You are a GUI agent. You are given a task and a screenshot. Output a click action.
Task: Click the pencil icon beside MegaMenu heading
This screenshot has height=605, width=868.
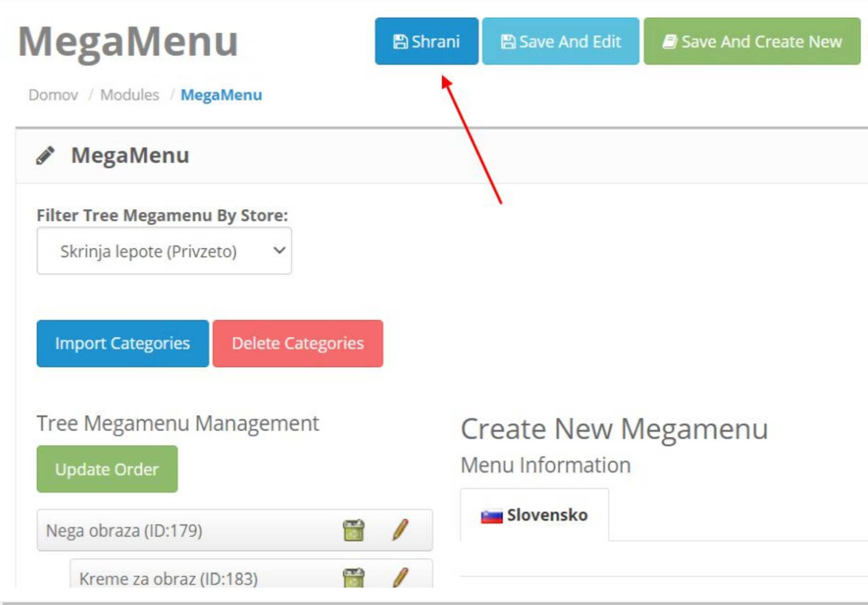(x=46, y=156)
